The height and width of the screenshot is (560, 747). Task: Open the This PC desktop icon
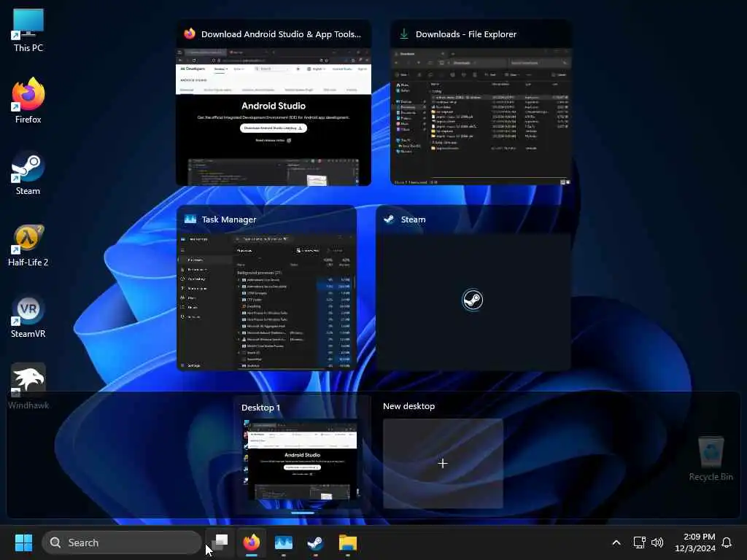click(x=28, y=29)
